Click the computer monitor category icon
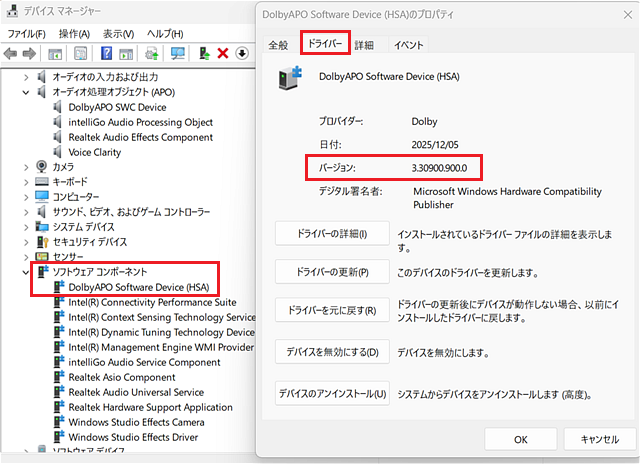The width and height of the screenshot is (640, 464). [x=42, y=196]
